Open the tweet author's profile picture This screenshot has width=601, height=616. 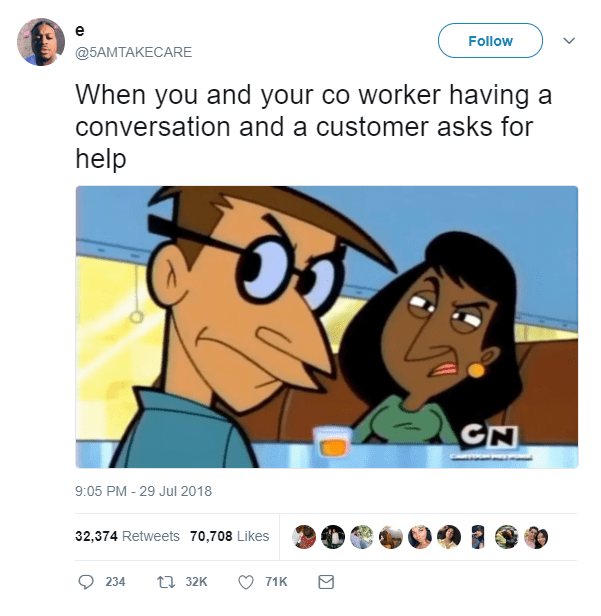[x=41, y=42]
